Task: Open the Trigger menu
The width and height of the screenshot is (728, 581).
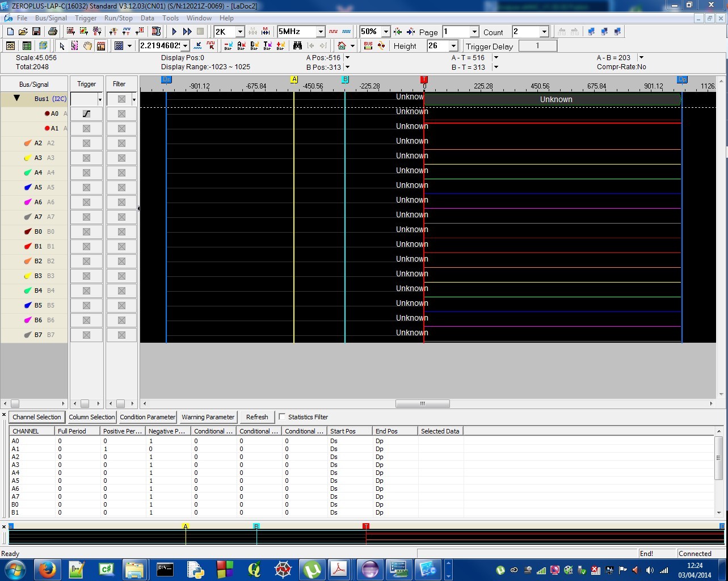Action: pos(86,18)
